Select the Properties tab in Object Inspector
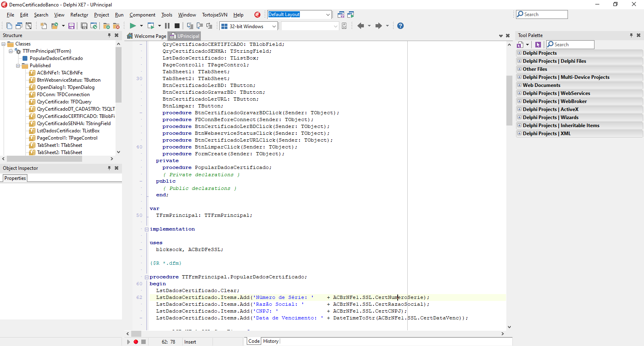The width and height of the screenshot is (644, 346). click(x=15, y=178)
